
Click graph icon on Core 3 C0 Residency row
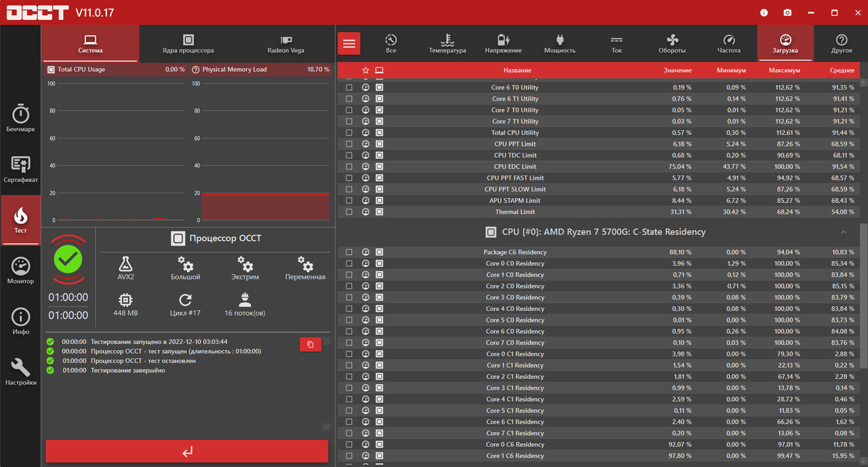[x=366, y=297]
